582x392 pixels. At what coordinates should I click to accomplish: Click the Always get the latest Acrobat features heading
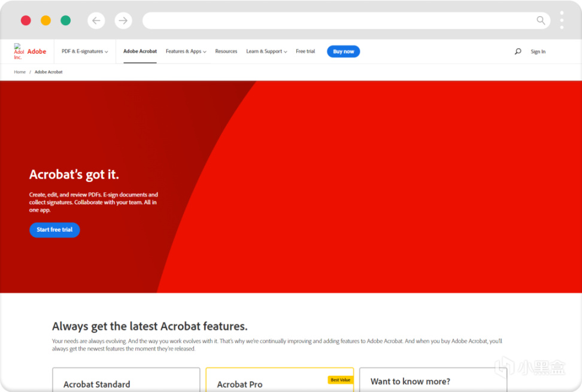coord(150,326)
